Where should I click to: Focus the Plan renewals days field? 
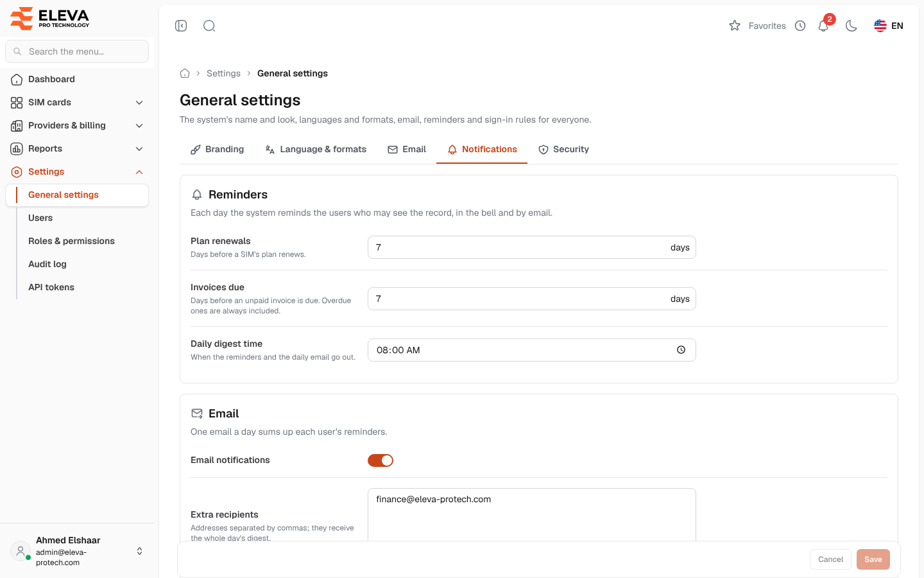[x=531, y=247]
